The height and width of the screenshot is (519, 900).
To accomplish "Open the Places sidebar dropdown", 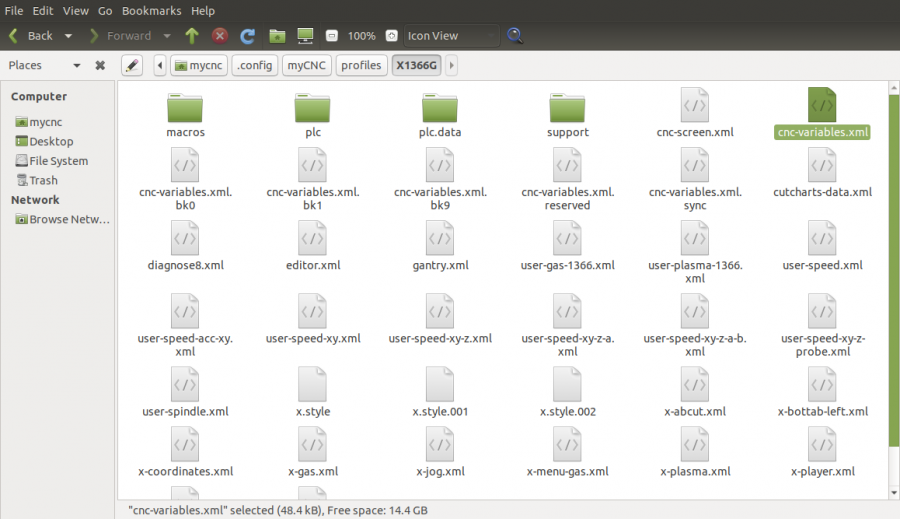I will tap(76, 65).
